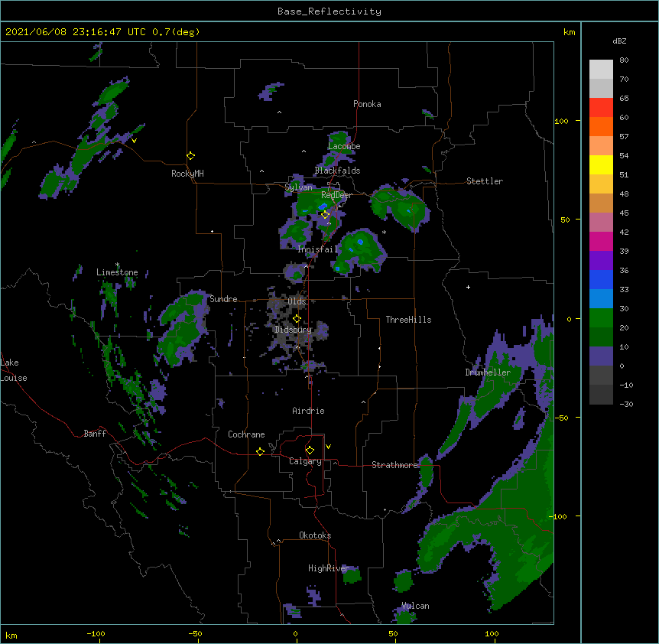Click the 2021/06/08 23:16:47 UTC timestamp
The width and height of the screenshot is (659, 644).
click(x=75, y=32)
